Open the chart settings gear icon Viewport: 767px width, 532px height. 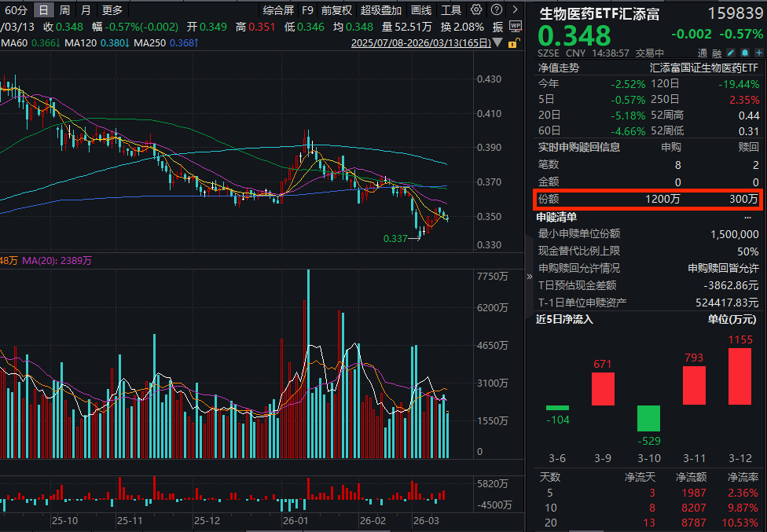pyautogui.click(x=477, y=10)
